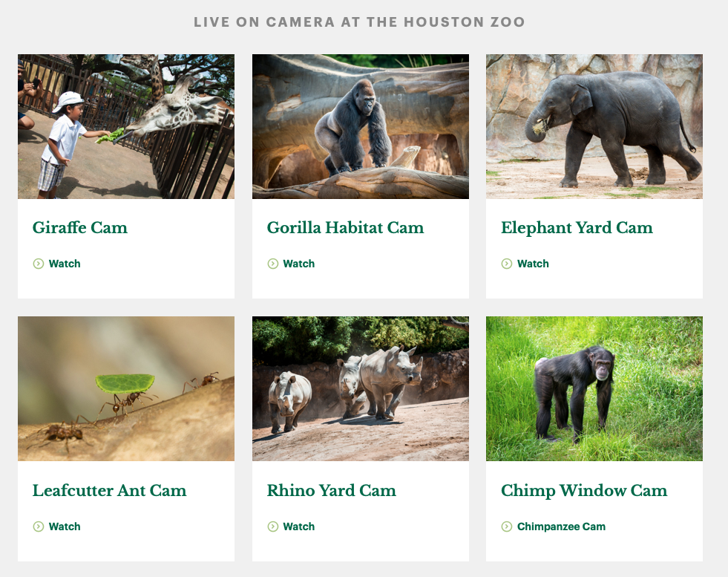Image resolution: width=728 pixels, height=577 pixels.
Task: View the elephant eating hay thumbnail
Action: coord(594,126)
